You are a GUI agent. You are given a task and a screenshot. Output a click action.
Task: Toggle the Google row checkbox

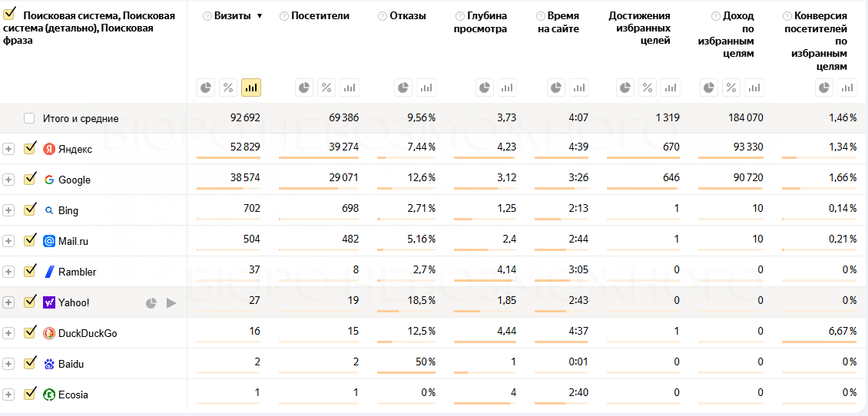coord(30,179)
